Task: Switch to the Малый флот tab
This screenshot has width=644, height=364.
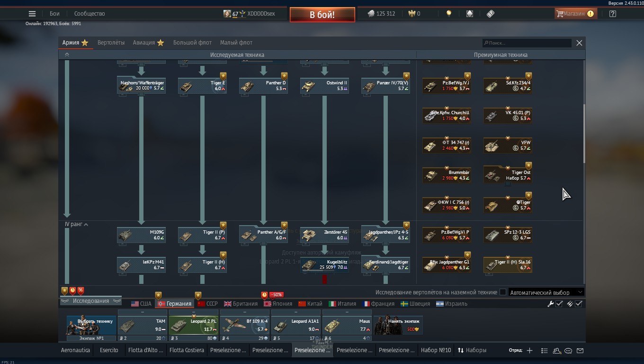Action: pyautogui.click(x=236, y=43)
